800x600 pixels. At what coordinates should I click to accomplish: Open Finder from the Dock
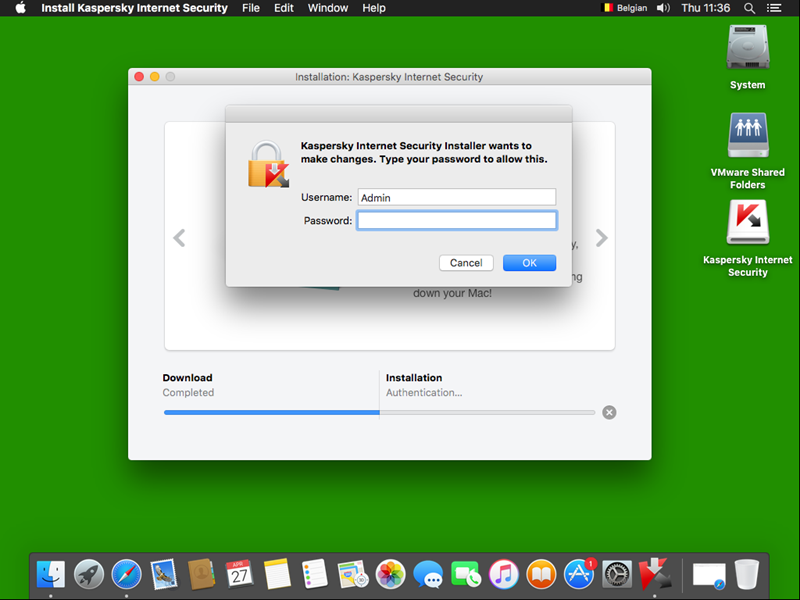[51, 573]
